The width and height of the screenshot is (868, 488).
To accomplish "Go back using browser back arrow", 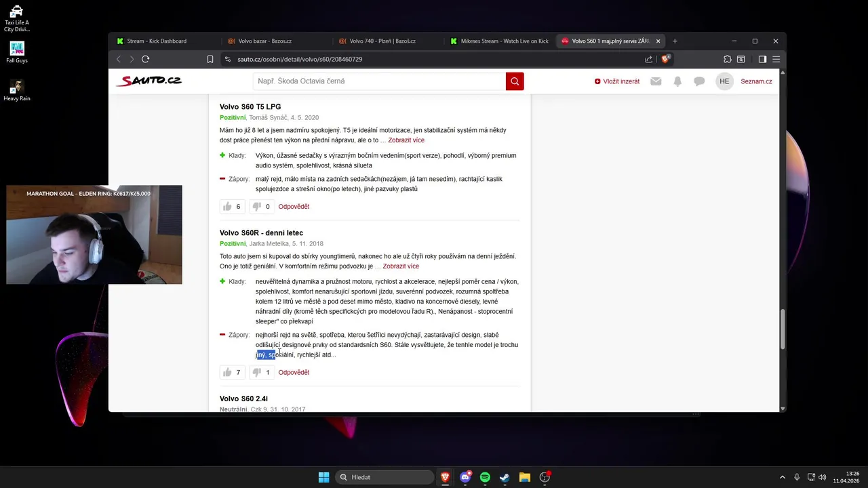I will tap(119, 59).
